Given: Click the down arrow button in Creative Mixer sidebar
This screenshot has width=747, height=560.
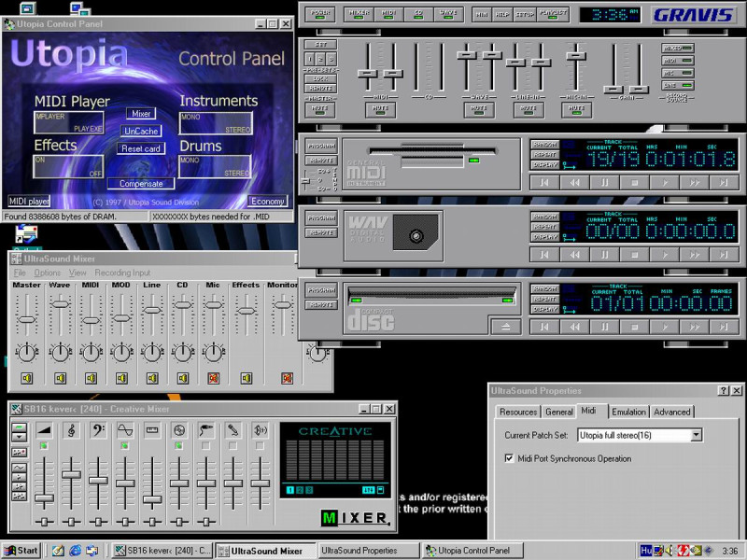Looking at the screenshot, I should tap(19, 437).
